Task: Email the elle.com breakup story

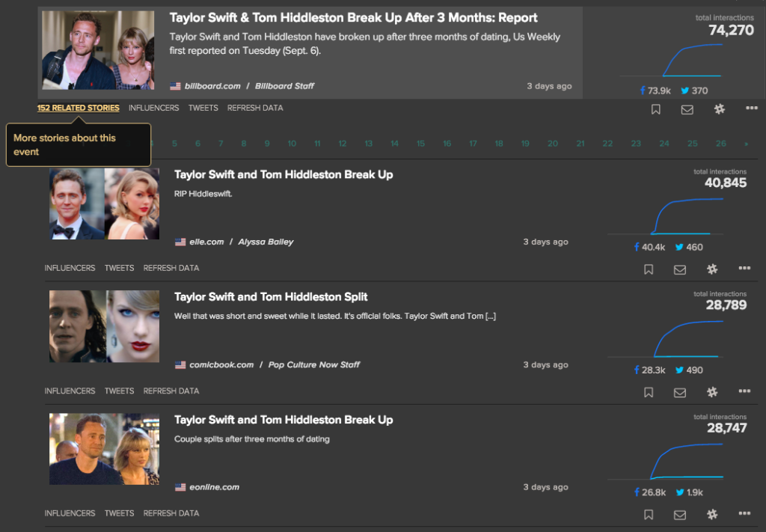Action: [x=679, y=268]
